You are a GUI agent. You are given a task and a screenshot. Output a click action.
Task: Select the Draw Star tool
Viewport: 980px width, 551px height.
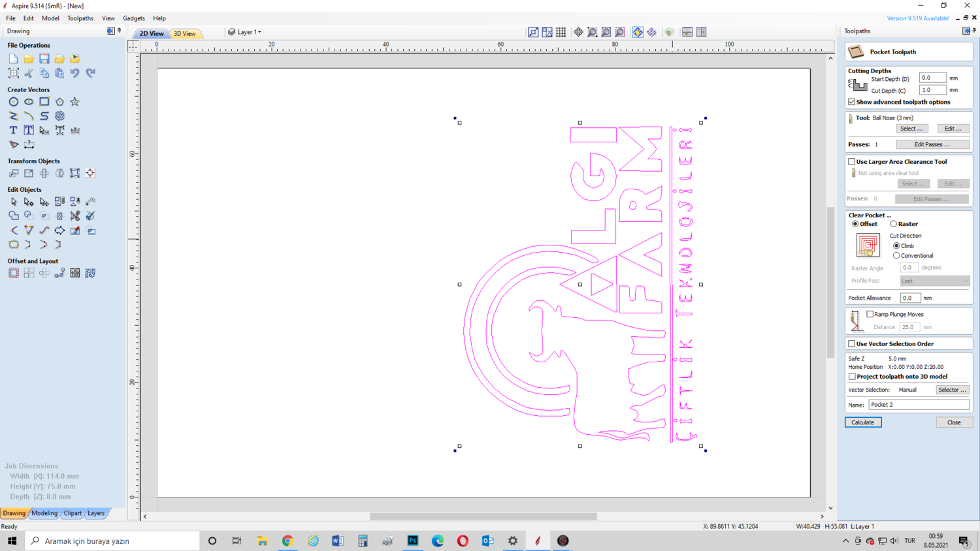(75, 102)
